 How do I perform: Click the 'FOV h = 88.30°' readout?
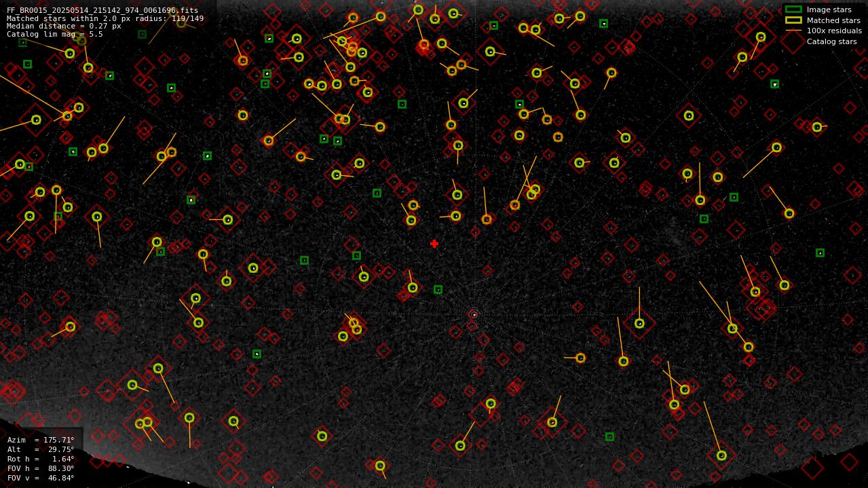coord(41,468)
